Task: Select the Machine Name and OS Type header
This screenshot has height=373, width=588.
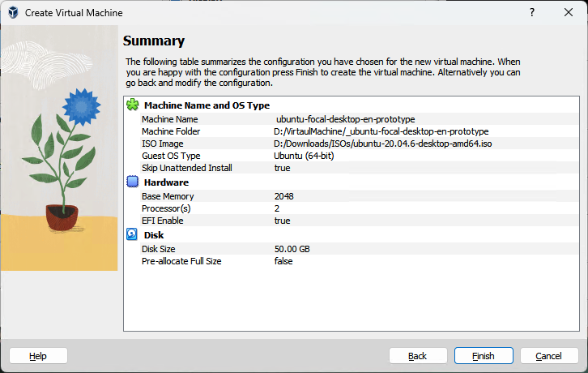Action: [207, 105]
